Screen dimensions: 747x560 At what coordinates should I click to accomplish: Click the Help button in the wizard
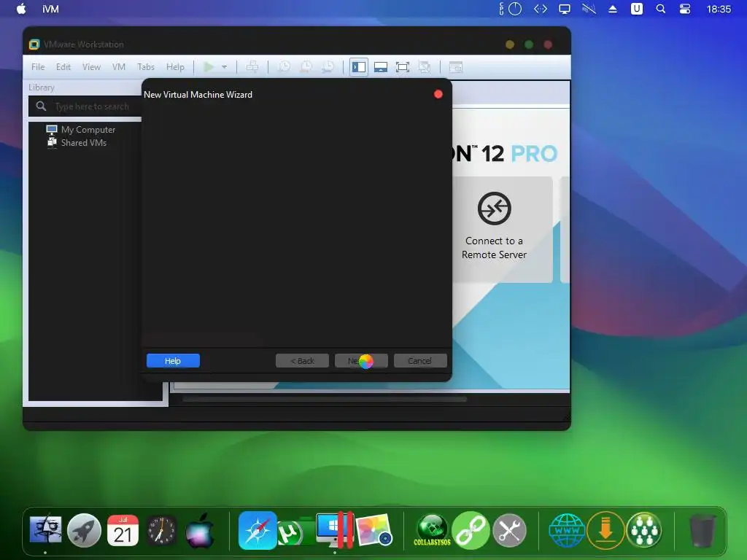click(x=173, y=361)
